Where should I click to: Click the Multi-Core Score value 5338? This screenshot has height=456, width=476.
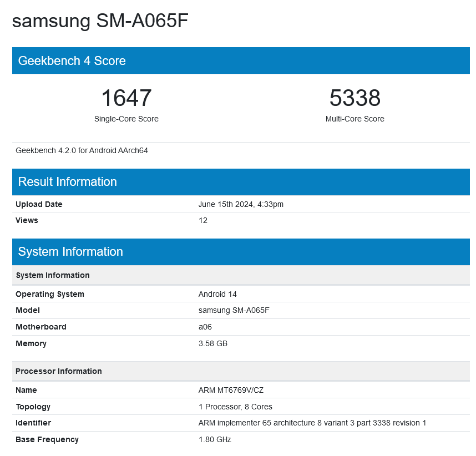[355, 98]
